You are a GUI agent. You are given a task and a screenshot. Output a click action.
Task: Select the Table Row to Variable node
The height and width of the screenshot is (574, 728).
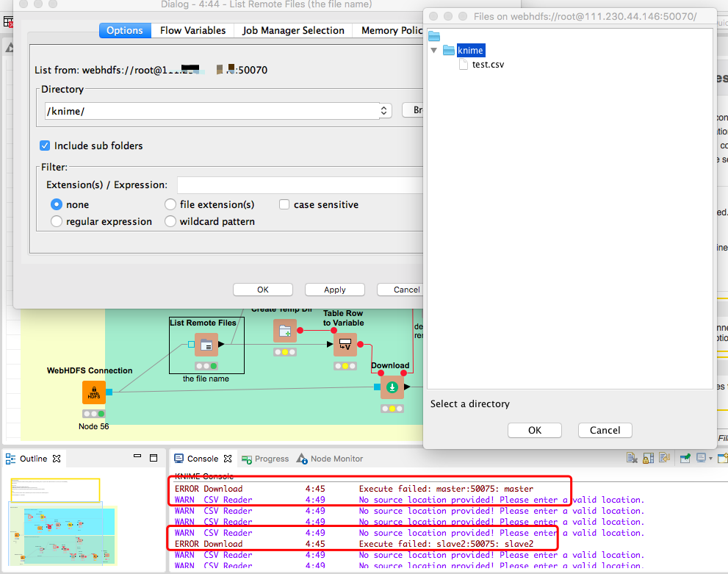coord(345,344)
